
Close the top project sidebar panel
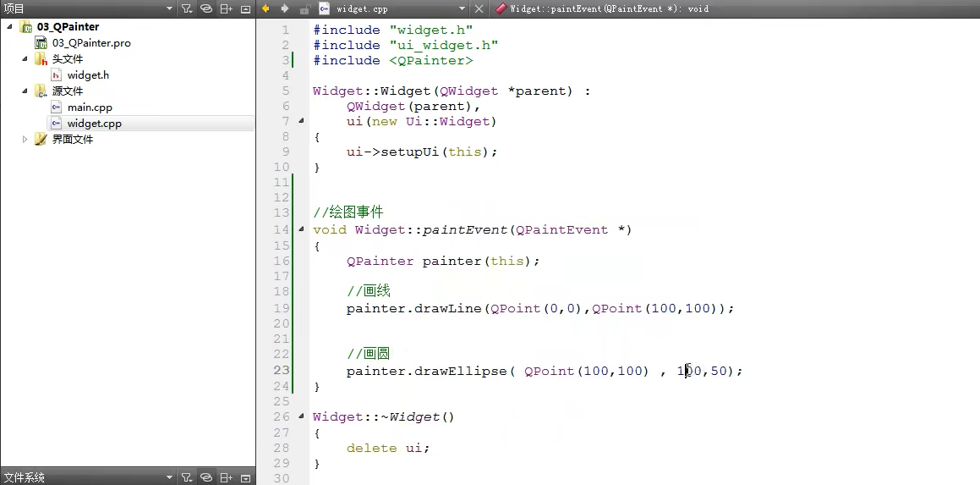click(x=245, y=8)
